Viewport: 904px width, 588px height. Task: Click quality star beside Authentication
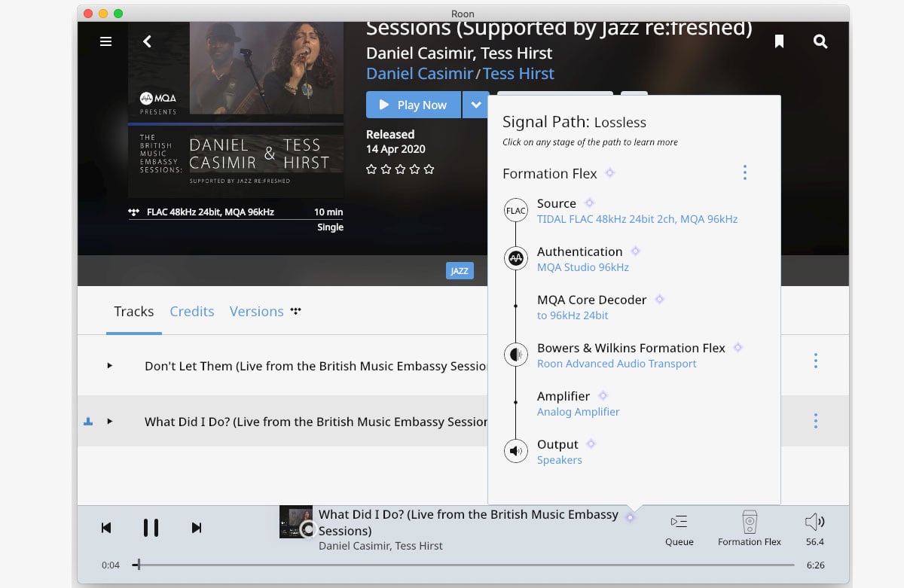[636, 251]
